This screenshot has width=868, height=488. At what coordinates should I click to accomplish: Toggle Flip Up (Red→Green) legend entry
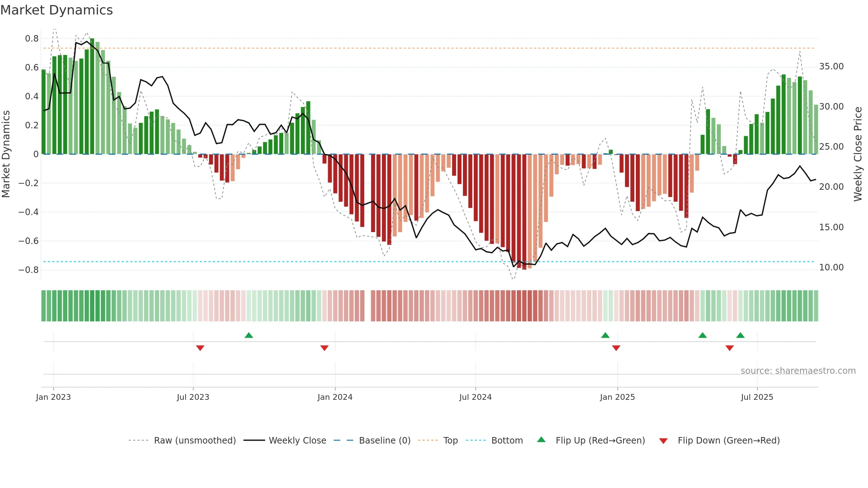pos(591,440)
